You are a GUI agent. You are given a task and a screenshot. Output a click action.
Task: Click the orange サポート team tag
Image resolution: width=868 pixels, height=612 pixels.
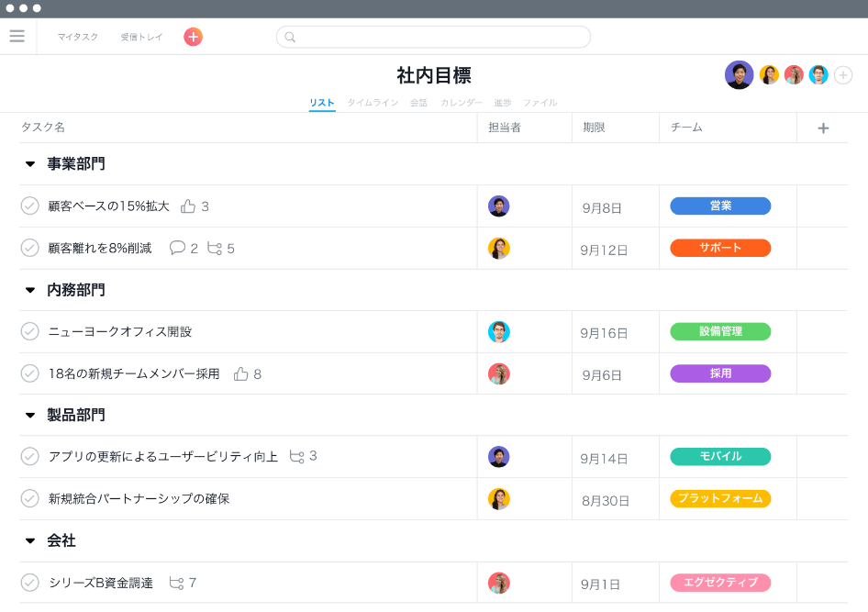click(x=720, y=248)
